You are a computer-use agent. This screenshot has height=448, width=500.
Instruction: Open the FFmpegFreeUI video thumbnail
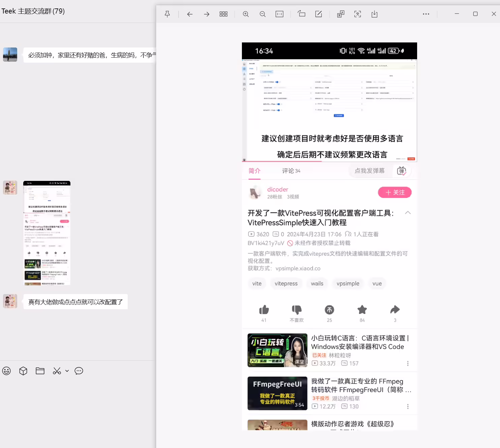point(277,393)
